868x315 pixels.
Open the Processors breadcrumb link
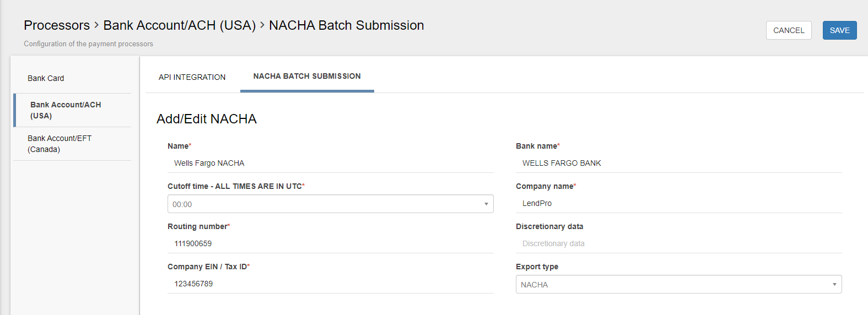point(57,25)
